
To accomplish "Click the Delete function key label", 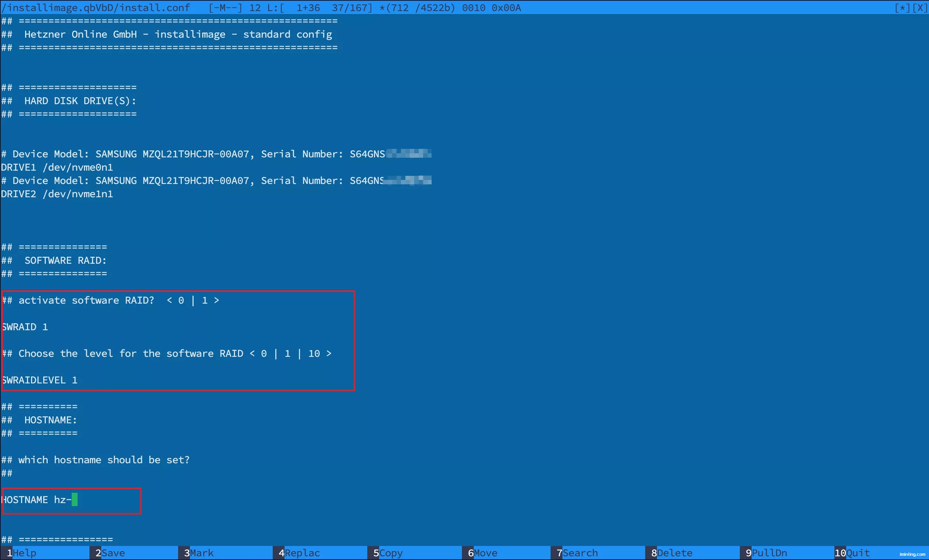I will tap(674, 553).
